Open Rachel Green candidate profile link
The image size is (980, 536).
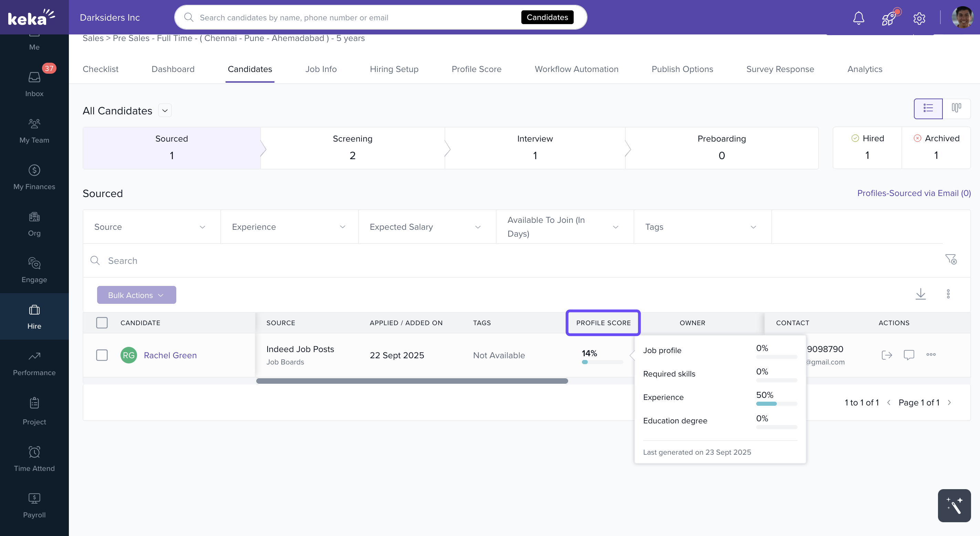click(x=170, y=355)
